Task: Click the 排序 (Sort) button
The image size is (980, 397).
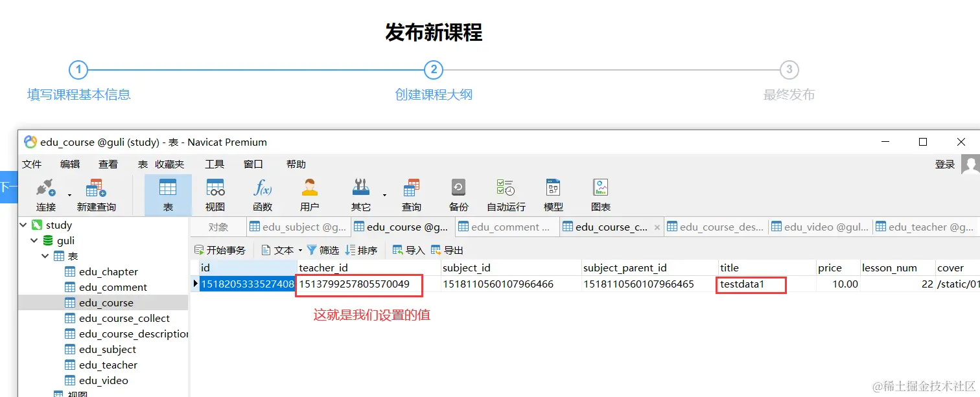Action: point(362,250)
